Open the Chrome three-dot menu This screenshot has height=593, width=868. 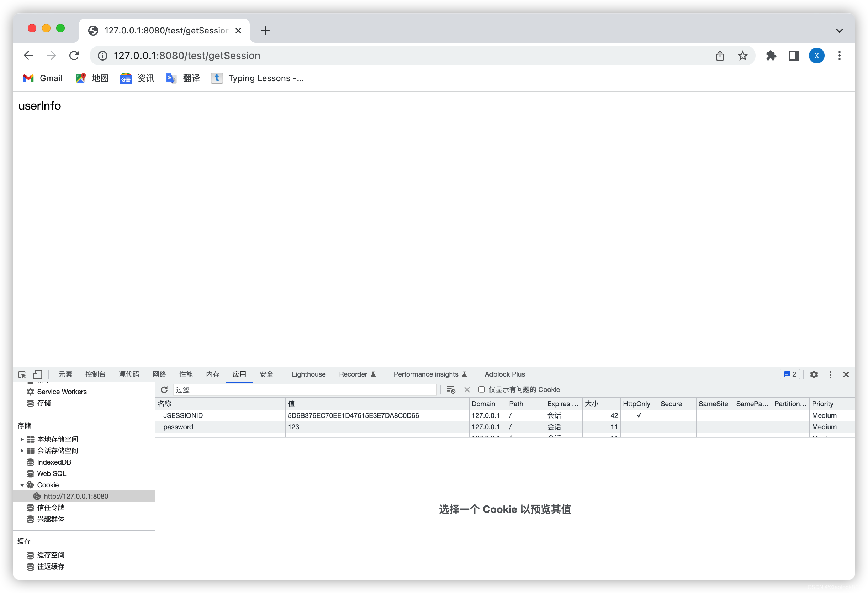point(839,56)
